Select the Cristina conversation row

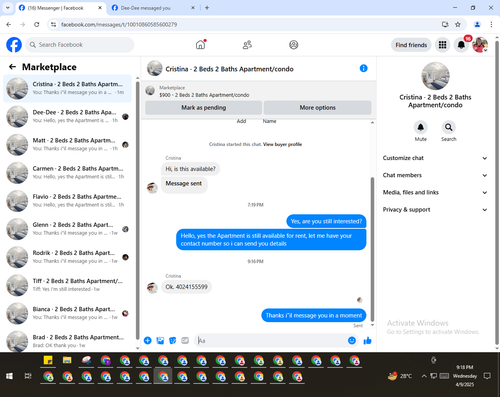pyautogui.click(x=68, y=88)
